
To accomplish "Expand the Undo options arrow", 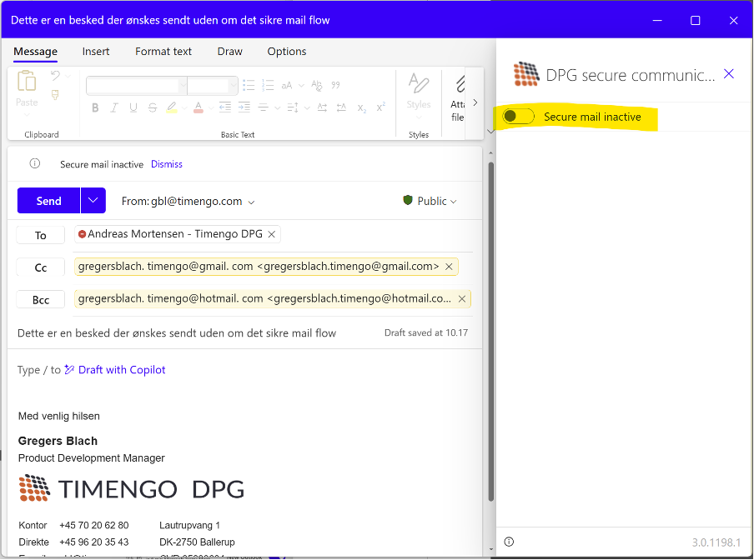I will pos(68,76).
